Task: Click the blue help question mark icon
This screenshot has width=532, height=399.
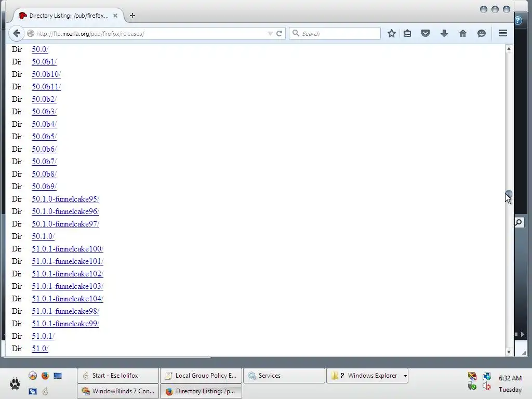Action: pos(518,21)
